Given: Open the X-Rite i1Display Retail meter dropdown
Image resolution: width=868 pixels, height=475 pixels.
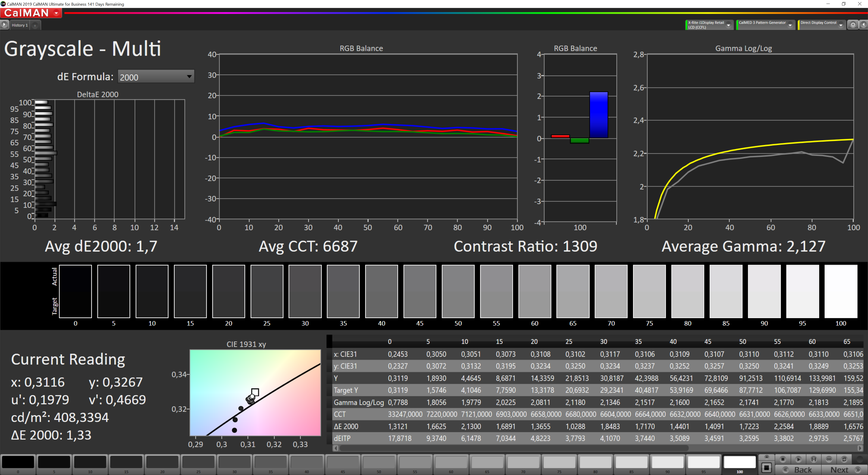Looking at the screenshot, I should pyautogui.click(x=729, y=25).
